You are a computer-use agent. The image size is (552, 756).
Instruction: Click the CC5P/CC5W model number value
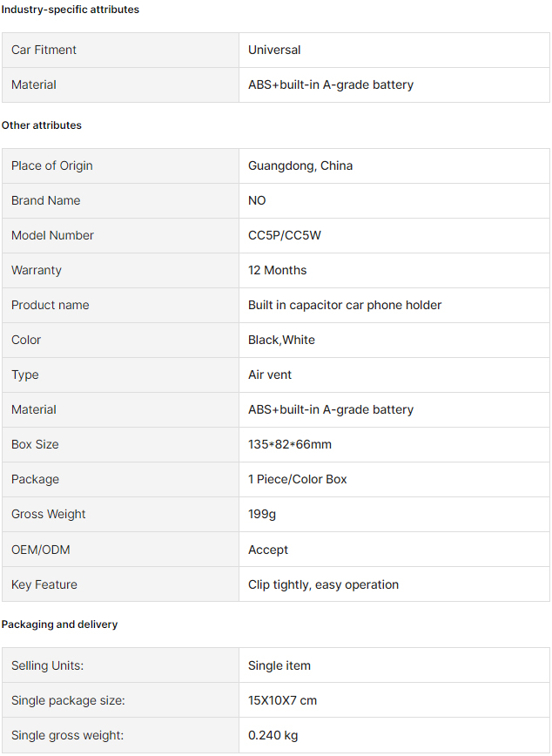pos(285,235)
